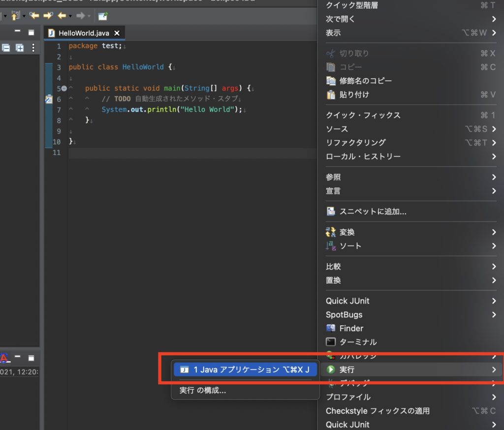Expand the bottom Quick JUnit submenu

410,424
